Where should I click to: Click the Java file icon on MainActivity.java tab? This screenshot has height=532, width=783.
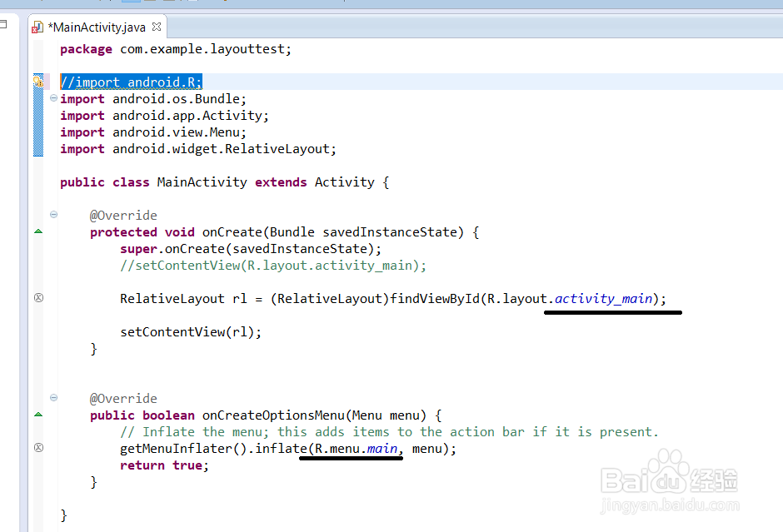pos(37,27)
